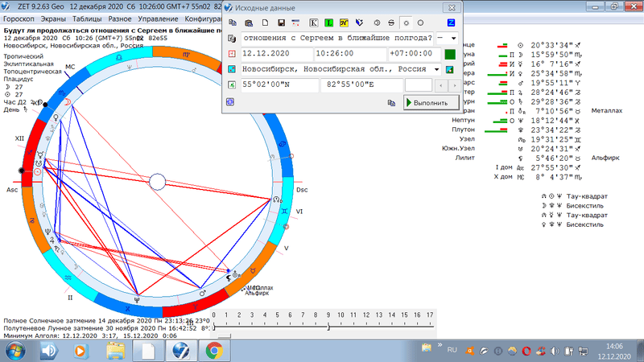
Task: Open the map icon beside the city field
Action: tap(450, 69)
